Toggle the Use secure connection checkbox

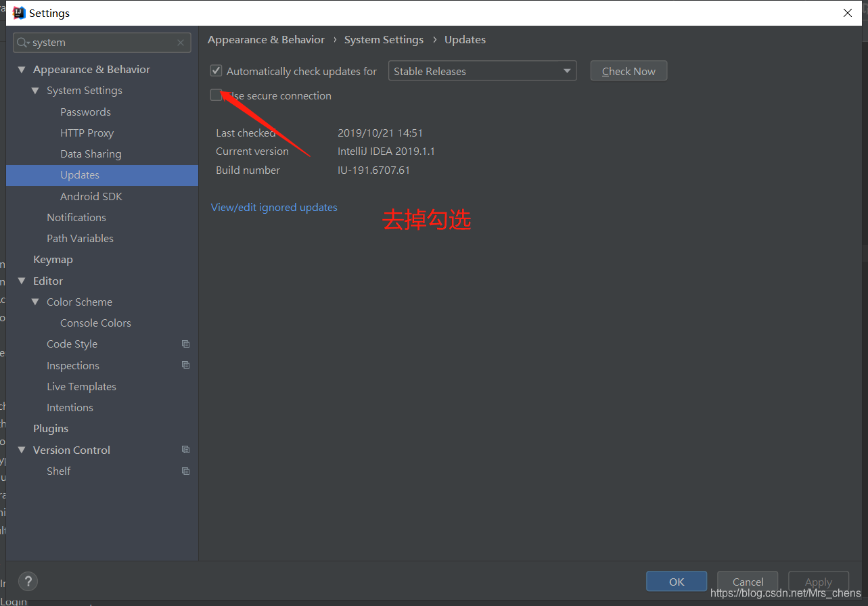[x=216, y=95]
